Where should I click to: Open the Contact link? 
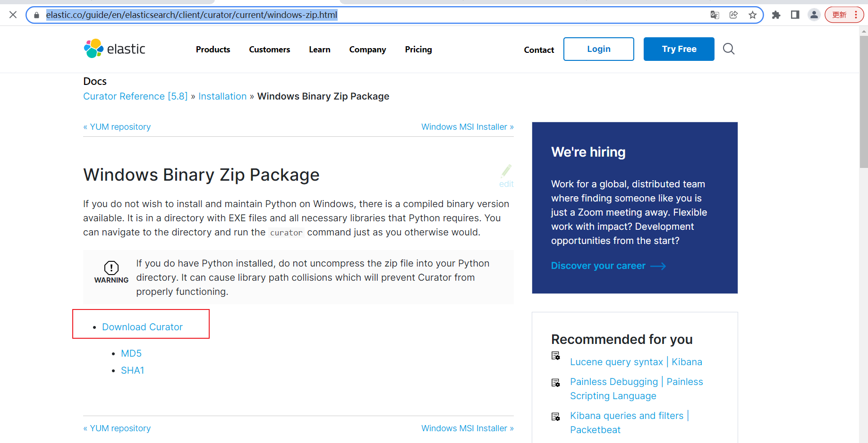click(x=539, y=50)
